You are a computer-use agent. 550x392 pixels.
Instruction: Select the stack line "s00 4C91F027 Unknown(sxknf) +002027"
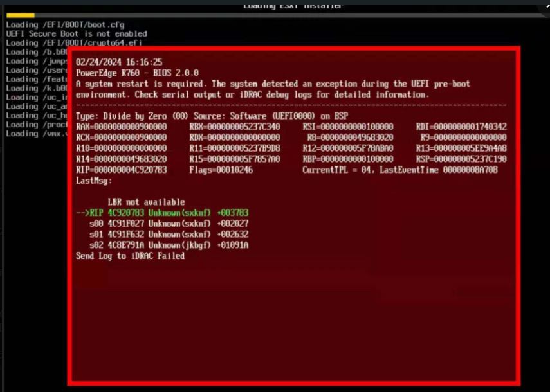tap(169, 224)
